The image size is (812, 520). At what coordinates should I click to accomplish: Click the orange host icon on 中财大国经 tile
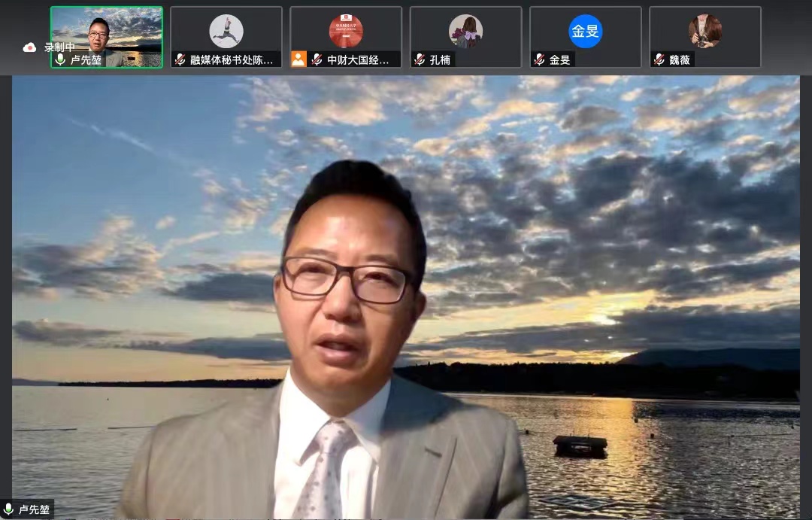point(298,59)
